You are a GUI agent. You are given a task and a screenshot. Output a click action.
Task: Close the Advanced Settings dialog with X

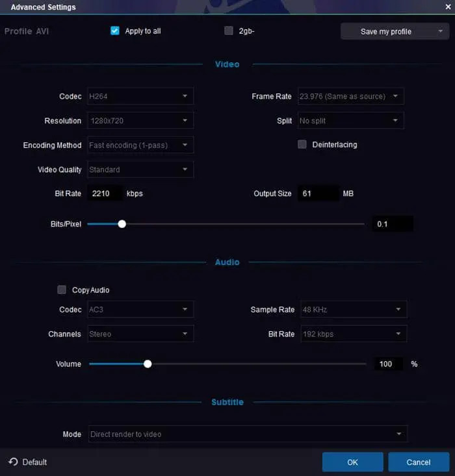[x=448, y=7]
